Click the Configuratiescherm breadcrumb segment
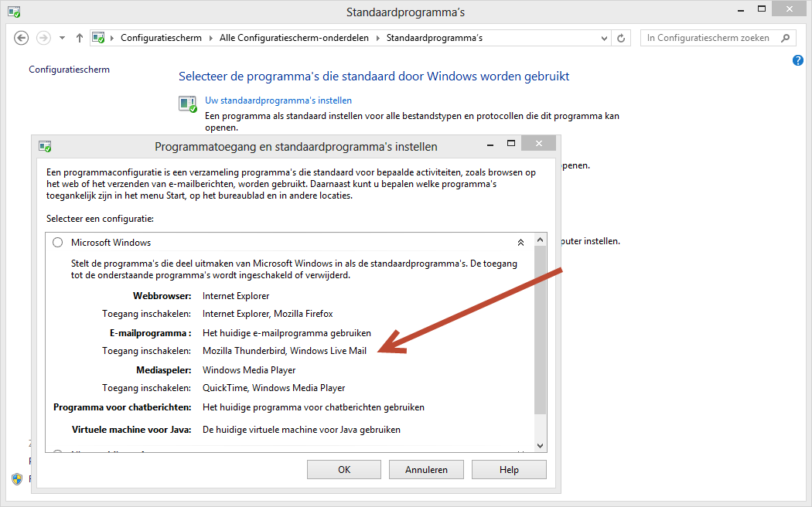812x507 pixels. pos(161,38)
